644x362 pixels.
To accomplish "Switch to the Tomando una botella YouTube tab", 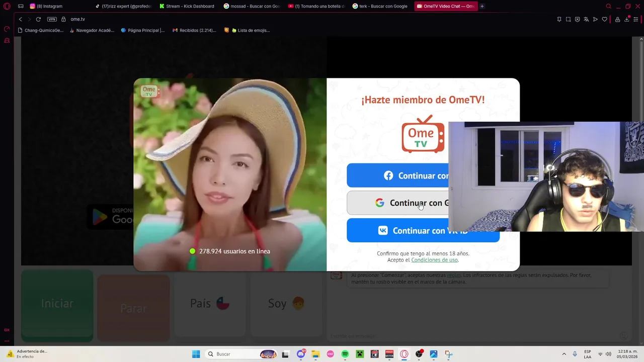I will coord(317,6).
